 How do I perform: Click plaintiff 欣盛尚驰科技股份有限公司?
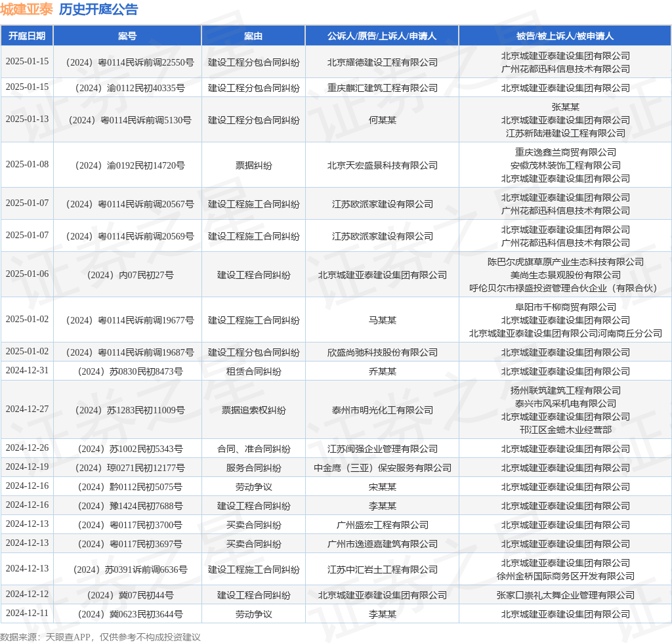[383, 352]
